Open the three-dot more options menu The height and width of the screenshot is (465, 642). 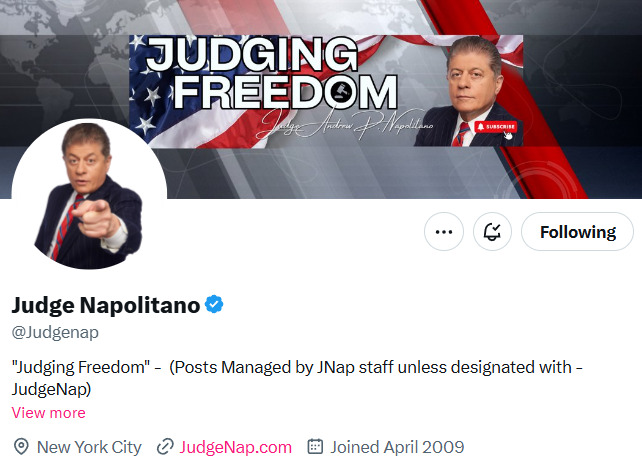[x=444, y=232]
